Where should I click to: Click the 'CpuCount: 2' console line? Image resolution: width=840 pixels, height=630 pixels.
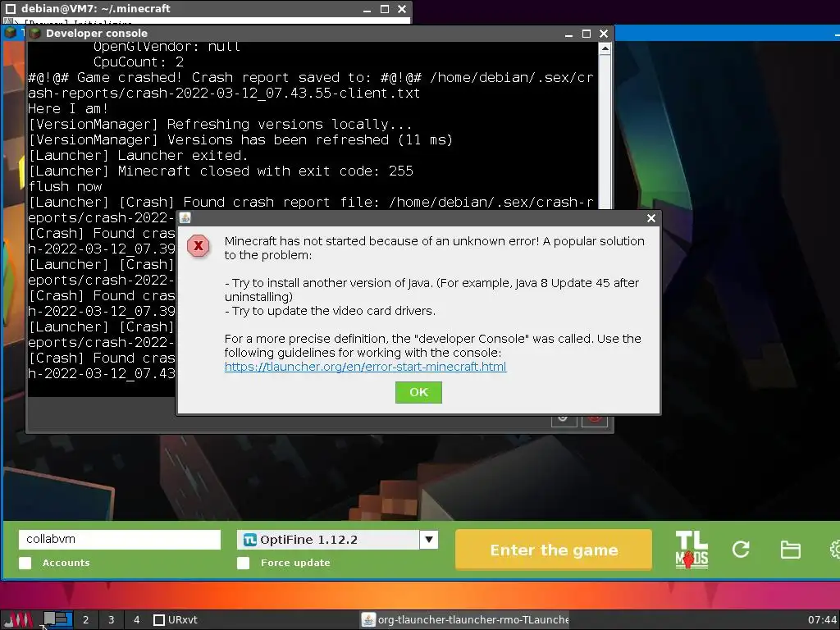(x=138, y=62)
